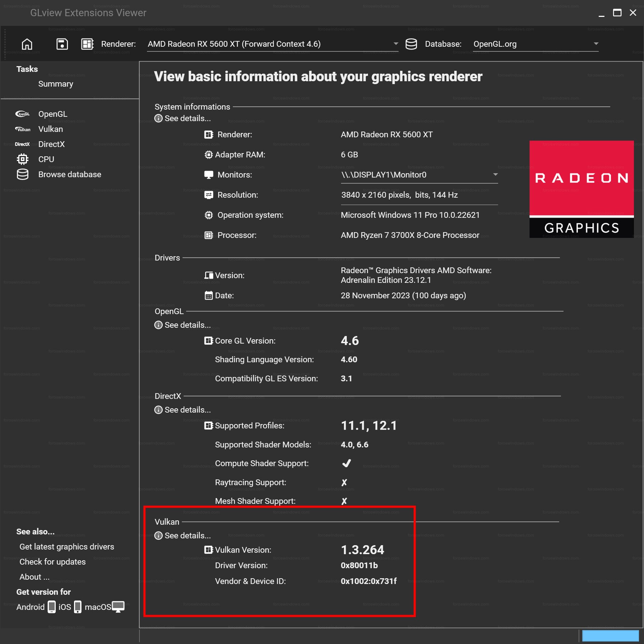Open the CPU sidebar item
644x644 pixels.
[x=46, y=160]
